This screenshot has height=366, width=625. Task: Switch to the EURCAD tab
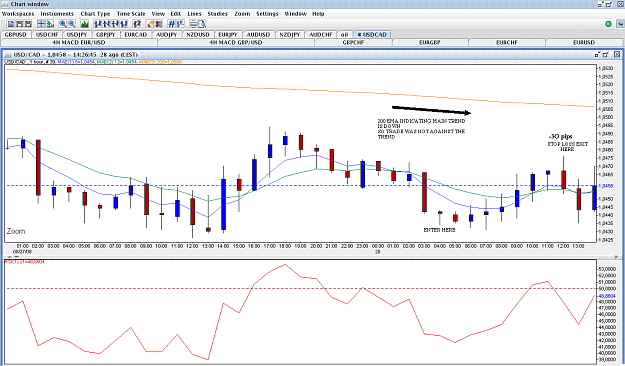click(x=136, y=35)
